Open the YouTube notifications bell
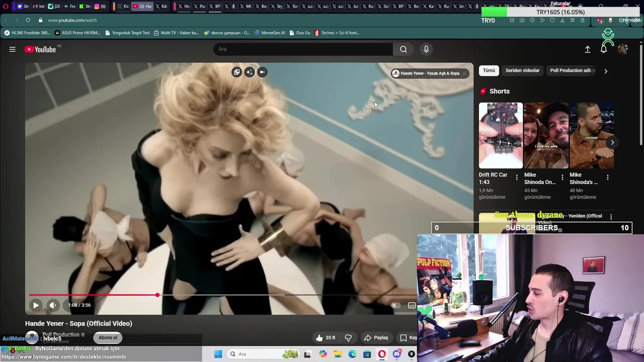 [x=604, y=49]
